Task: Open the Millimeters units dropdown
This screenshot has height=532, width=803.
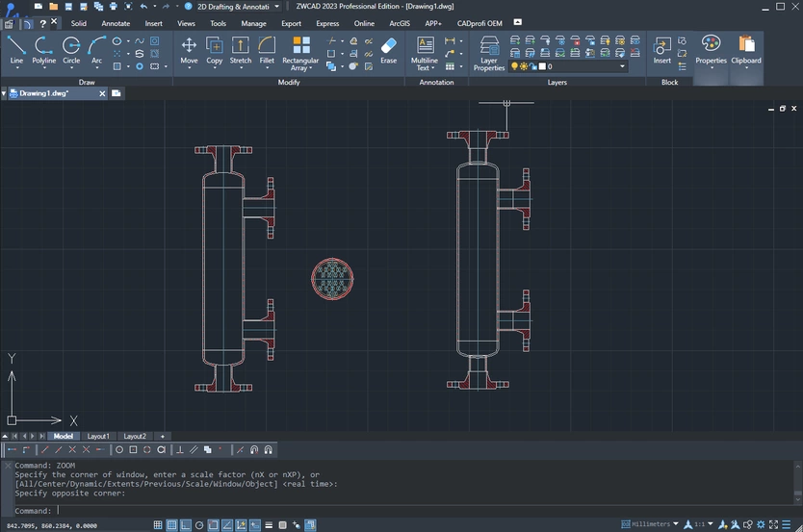Action: pos(650,524)
